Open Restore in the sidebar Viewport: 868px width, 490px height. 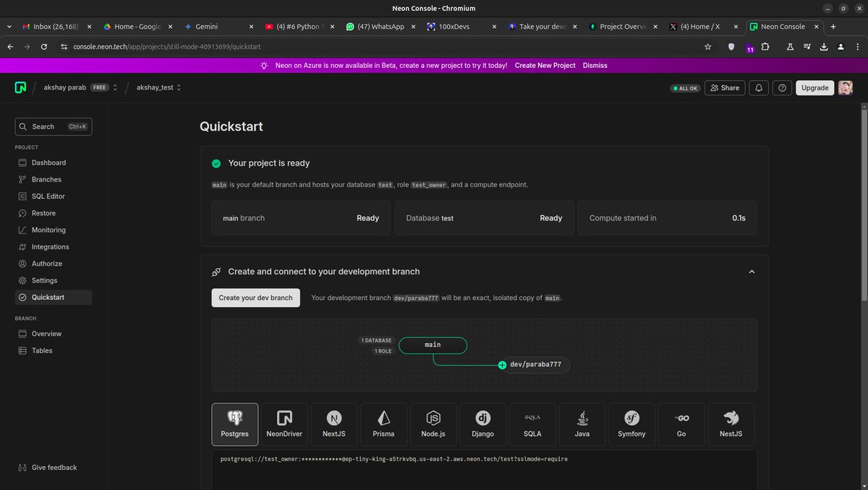[54, 213]
